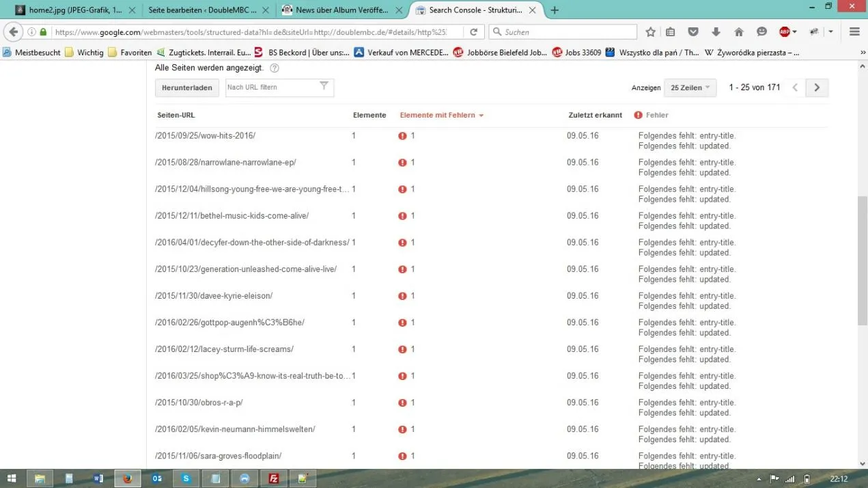Viewport: 868px width, 488px height.
Task: Go back with the browser back arrow
Action: pyautogui.click(x=13, y=32)
